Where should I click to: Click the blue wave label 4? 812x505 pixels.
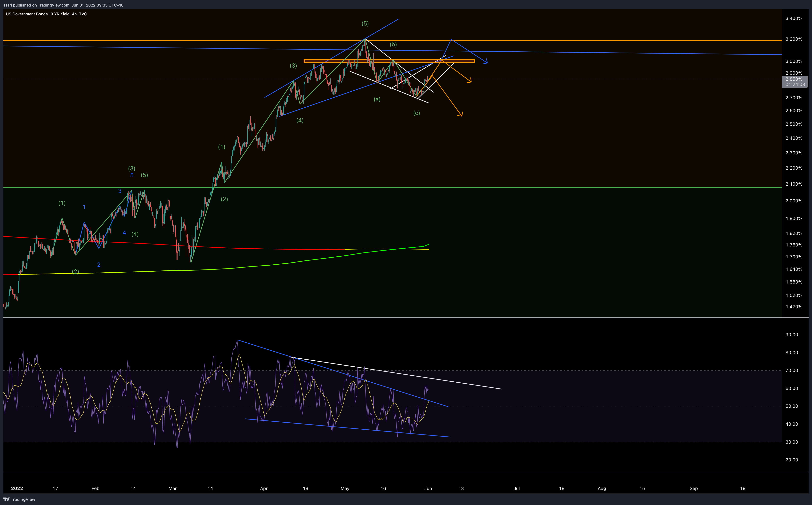coord(124,233)
